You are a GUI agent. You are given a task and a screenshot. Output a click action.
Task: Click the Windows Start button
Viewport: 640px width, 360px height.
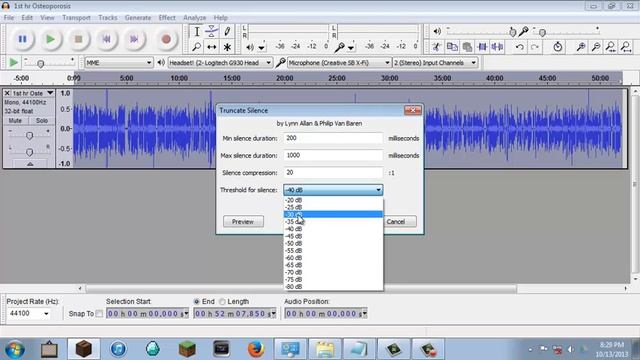pos(15,349)
